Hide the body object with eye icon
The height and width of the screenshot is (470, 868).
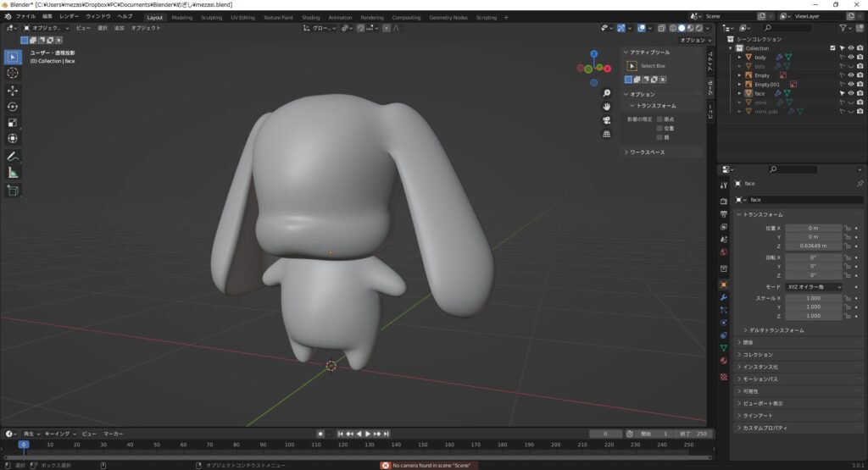click(x=850, y=57)
